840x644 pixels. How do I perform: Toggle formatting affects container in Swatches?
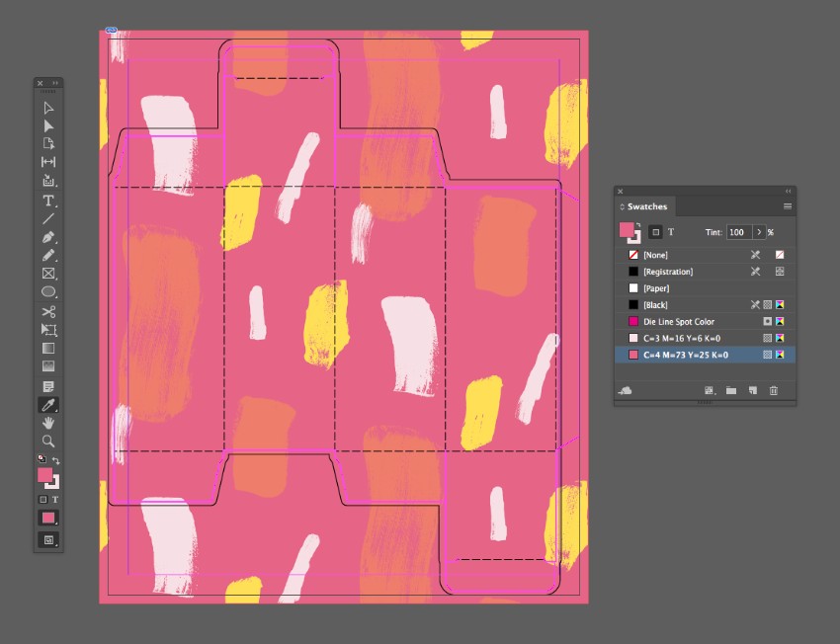(x=655, y=232)
